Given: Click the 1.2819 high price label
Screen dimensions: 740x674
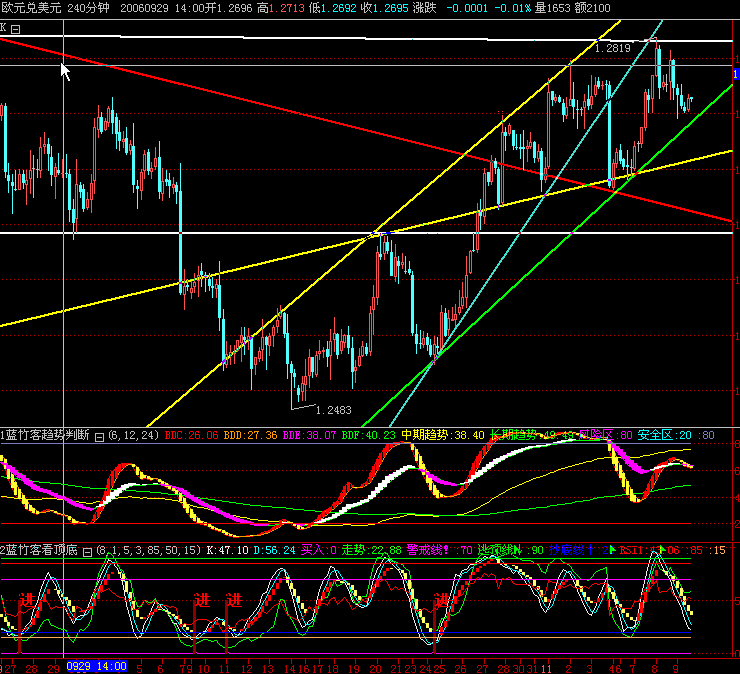Looking at the screenshot, I should pyautogui.click(x=612, y=48).
